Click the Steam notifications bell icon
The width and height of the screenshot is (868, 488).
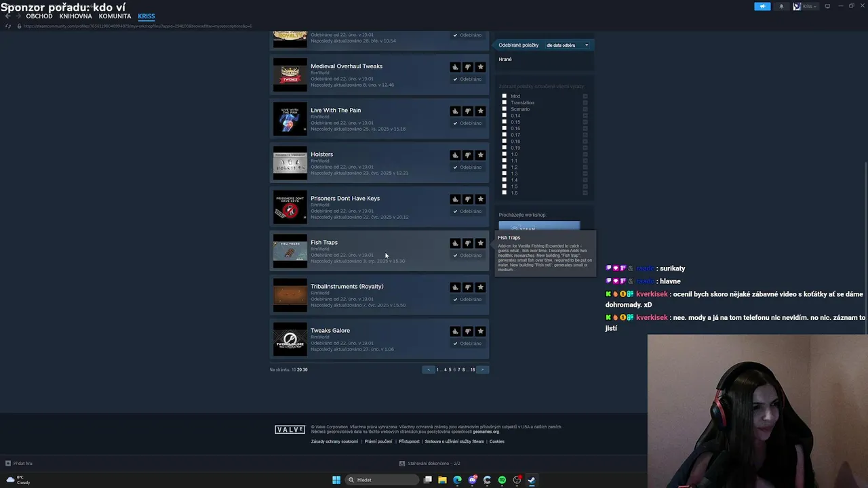click(781, 6)
